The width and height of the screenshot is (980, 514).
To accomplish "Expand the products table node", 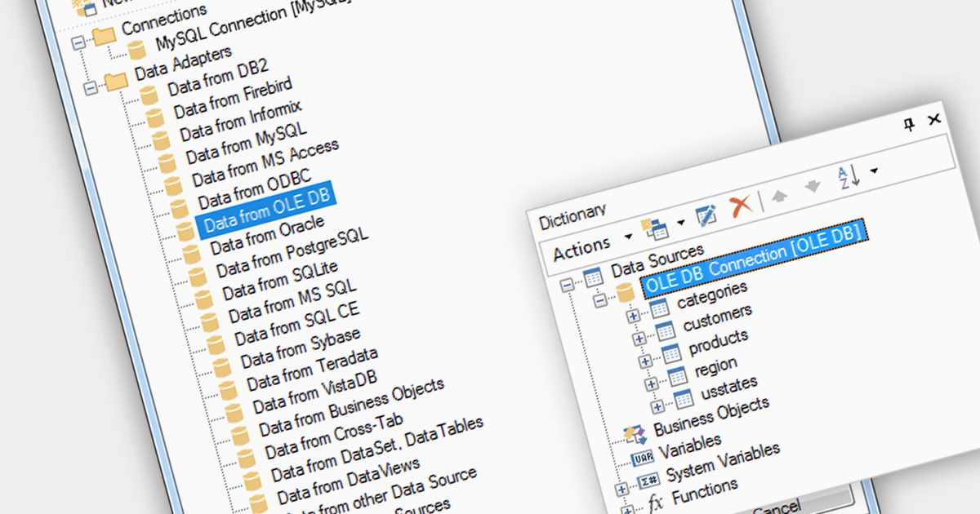I will pyautogui.click(x=645, y=360).
